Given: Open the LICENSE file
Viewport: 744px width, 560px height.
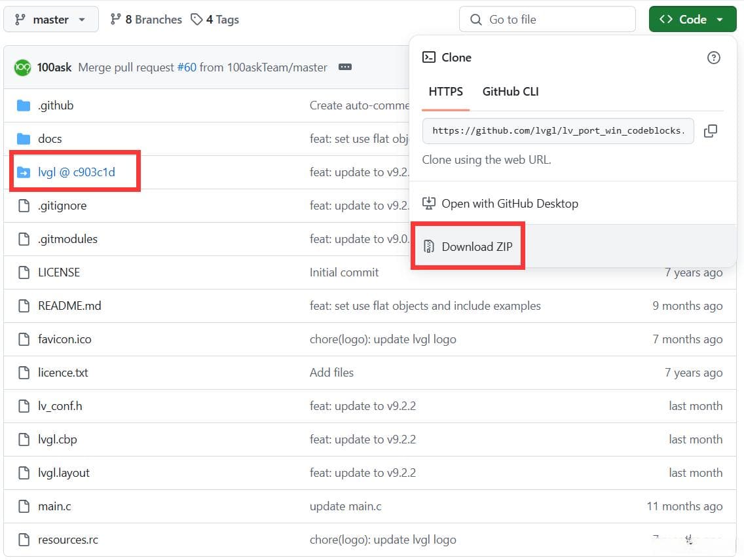Looking at the screenshot, I should click(x=59, y=272).
